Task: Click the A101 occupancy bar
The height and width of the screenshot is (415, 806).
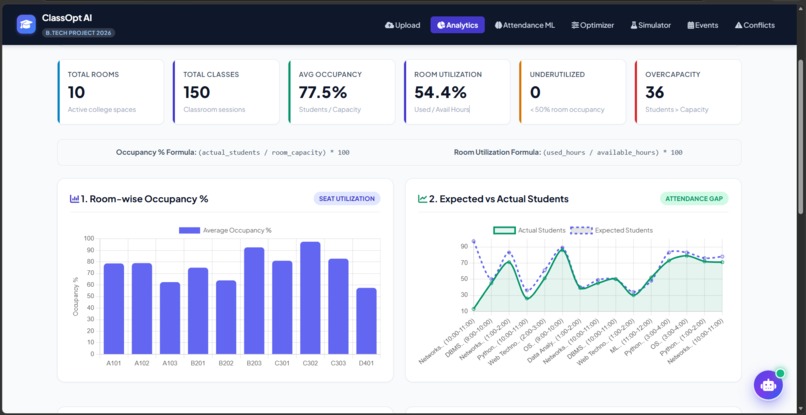Action: click(114, 309)
